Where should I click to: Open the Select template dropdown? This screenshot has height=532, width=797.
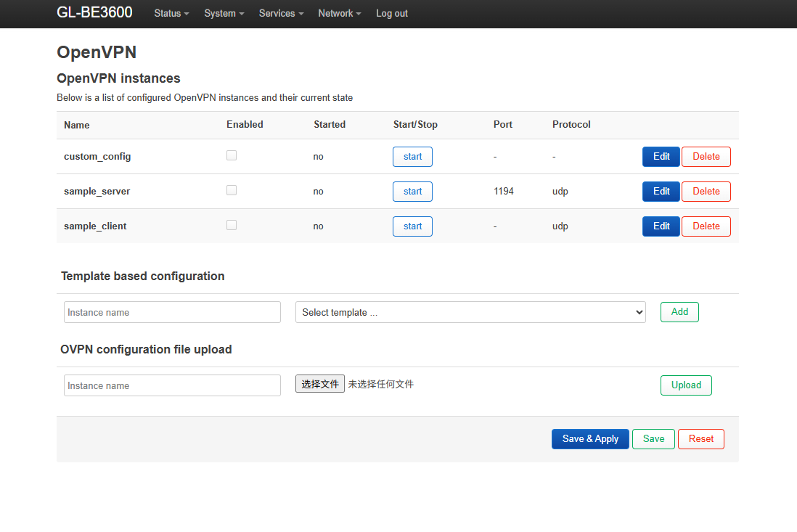pyautogui.click(x=470, y=312)
